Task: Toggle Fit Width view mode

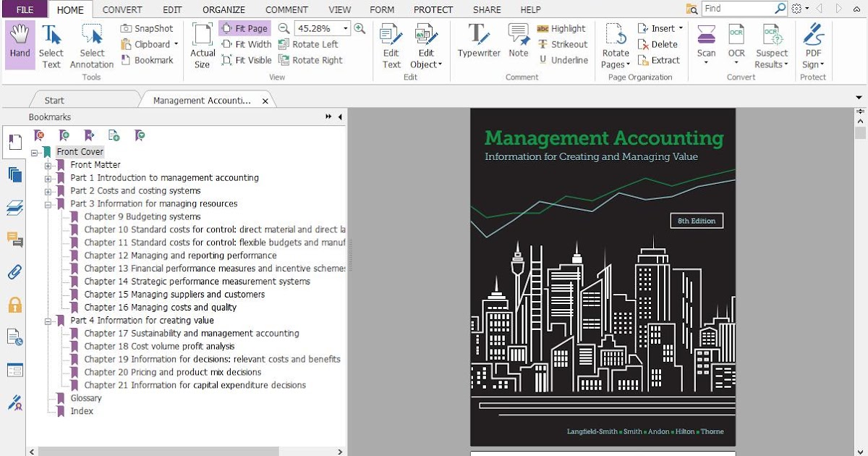Action: [x=246, y=44]
